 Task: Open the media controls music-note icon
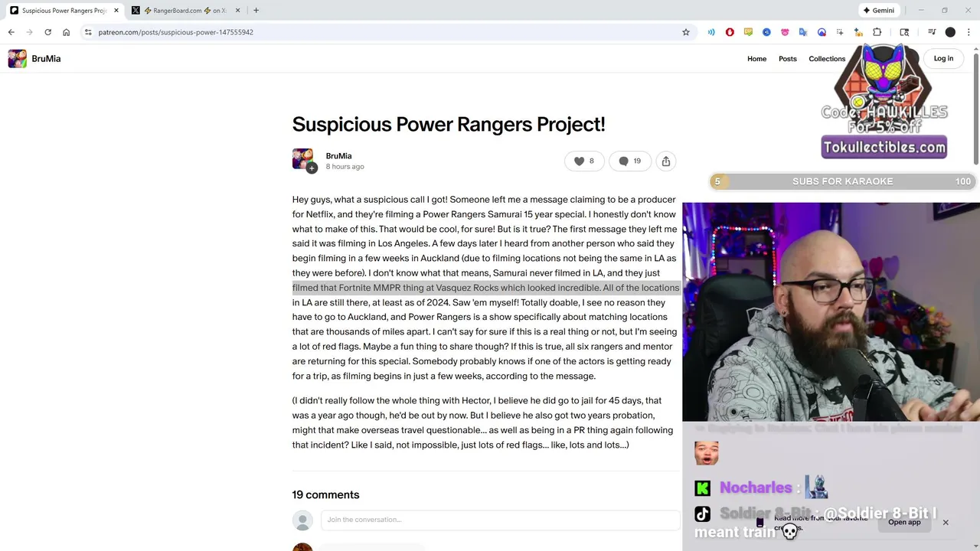click(932, 32)
